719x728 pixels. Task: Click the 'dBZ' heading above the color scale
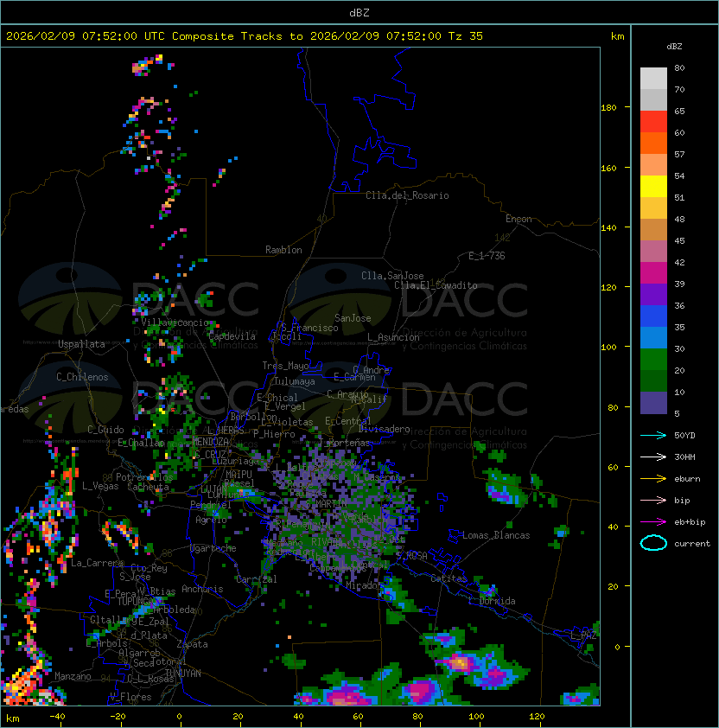coord(674,47)
